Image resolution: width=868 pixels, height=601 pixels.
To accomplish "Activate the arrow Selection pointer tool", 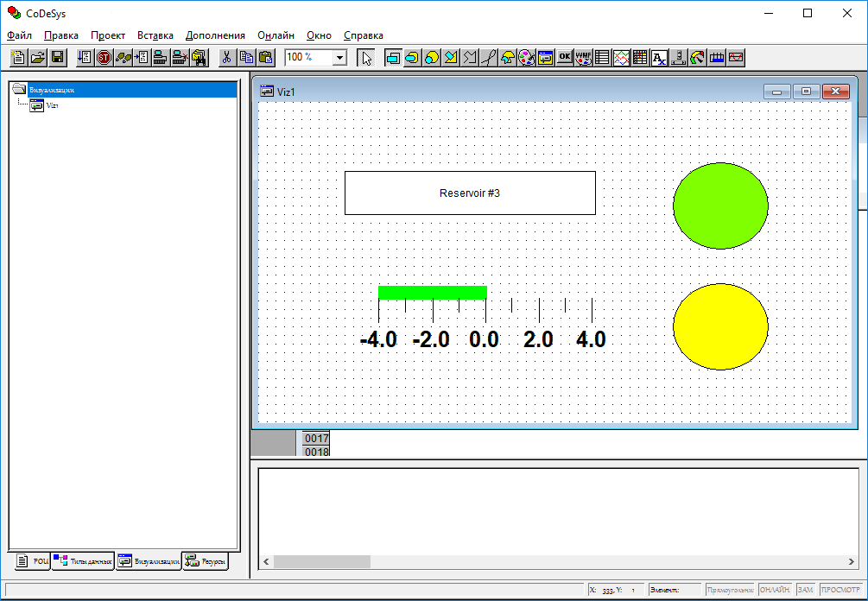I will (x=366, y=58).
